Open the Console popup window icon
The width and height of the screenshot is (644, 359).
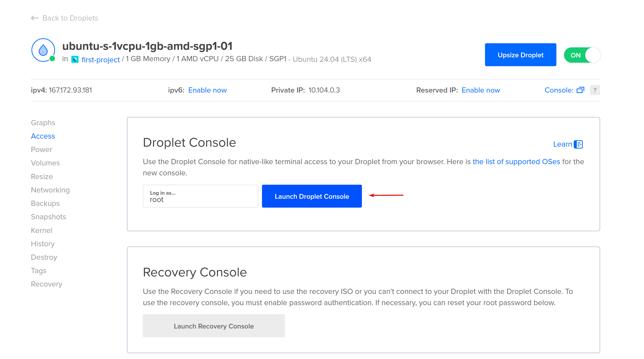580,90
